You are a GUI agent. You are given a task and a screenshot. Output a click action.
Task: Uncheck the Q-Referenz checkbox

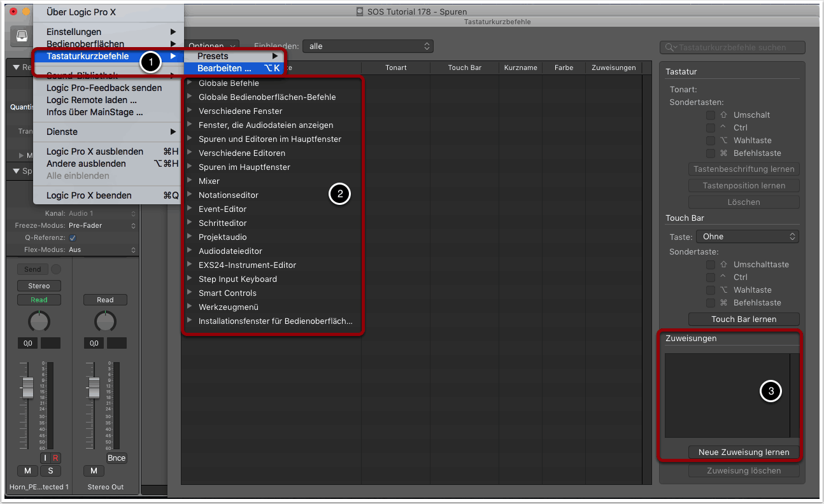coord(73,237)
